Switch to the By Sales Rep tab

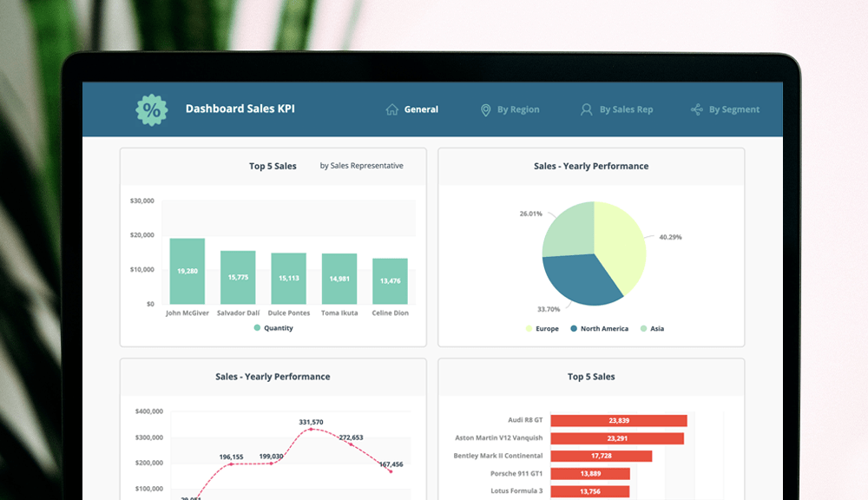tap(616, 109)
